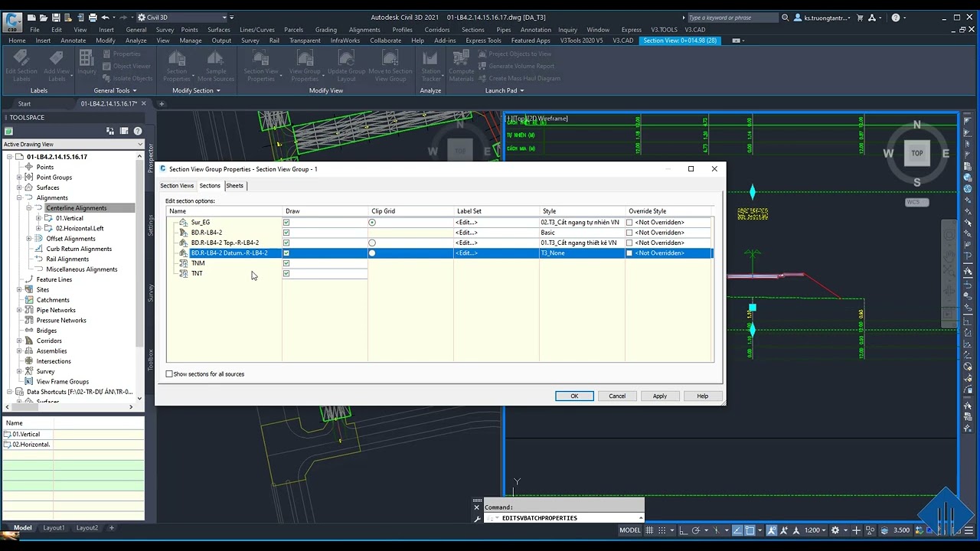Click the Save icon in quick access toolbar
The width and height of the screenshot is (980, 551).
(x=56, y=17)
